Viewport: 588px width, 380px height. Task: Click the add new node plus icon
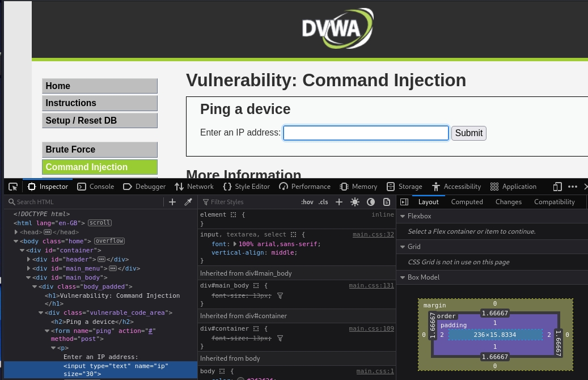[172, 202]
